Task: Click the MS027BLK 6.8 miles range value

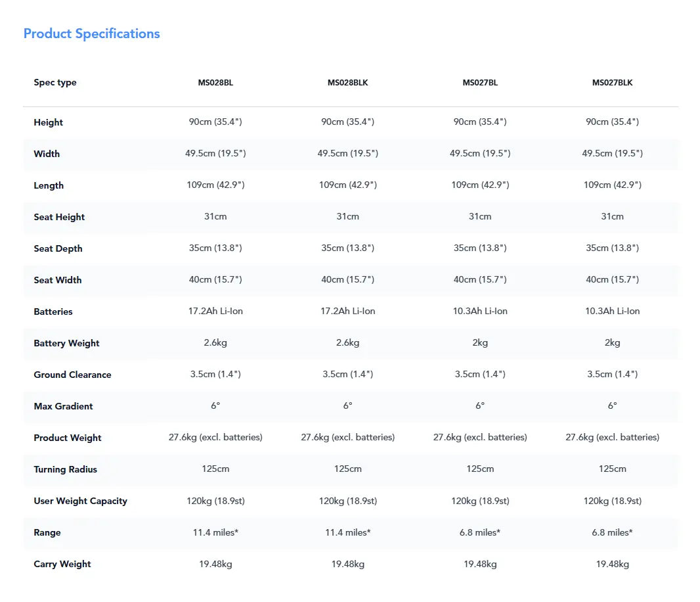Action: pos(612,532)
